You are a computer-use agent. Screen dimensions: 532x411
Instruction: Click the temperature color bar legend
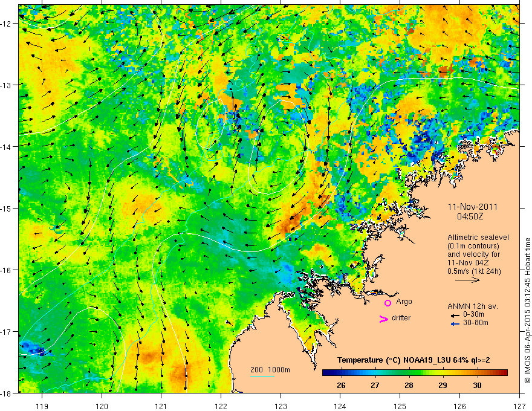point(415,373)
